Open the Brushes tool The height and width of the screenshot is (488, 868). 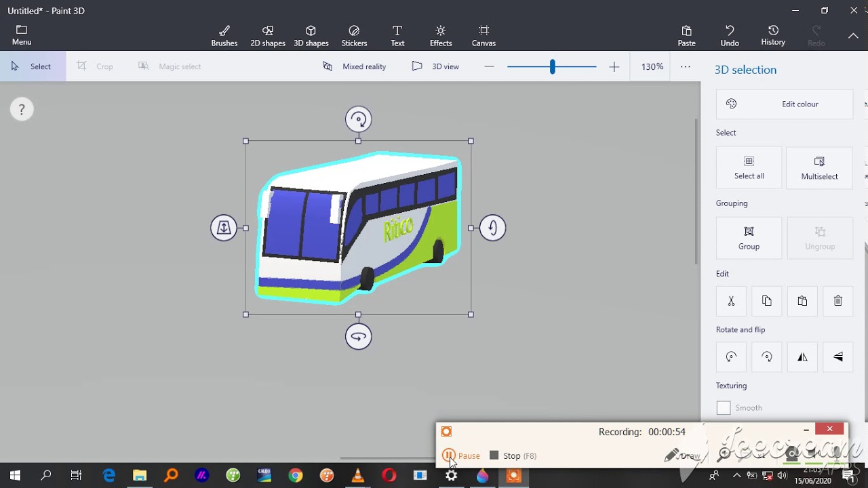(x=224, y=36)
